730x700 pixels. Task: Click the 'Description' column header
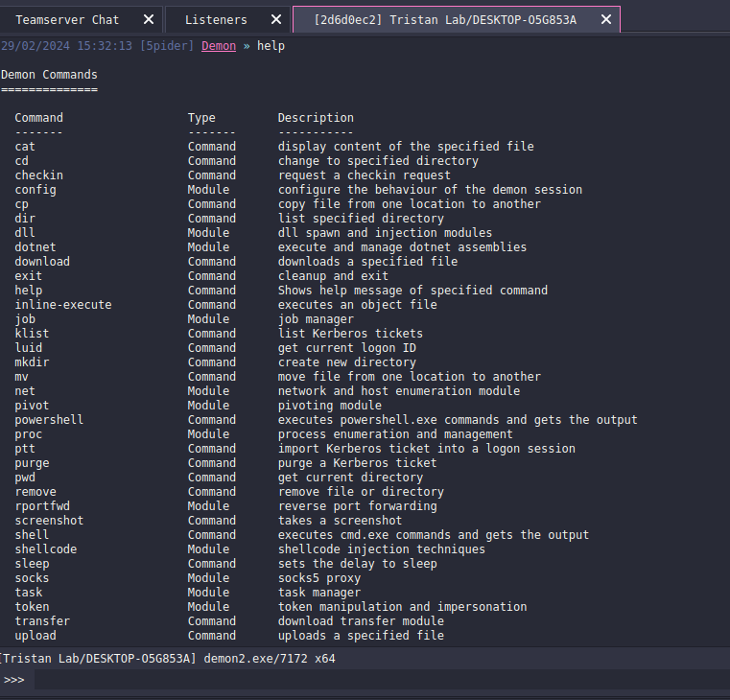316,118
